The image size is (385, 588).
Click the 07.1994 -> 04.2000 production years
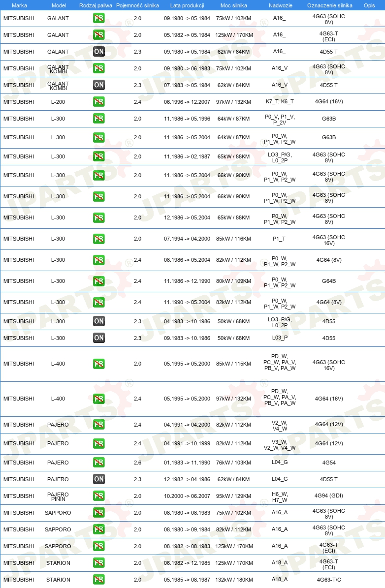click(x=187, y=239)
